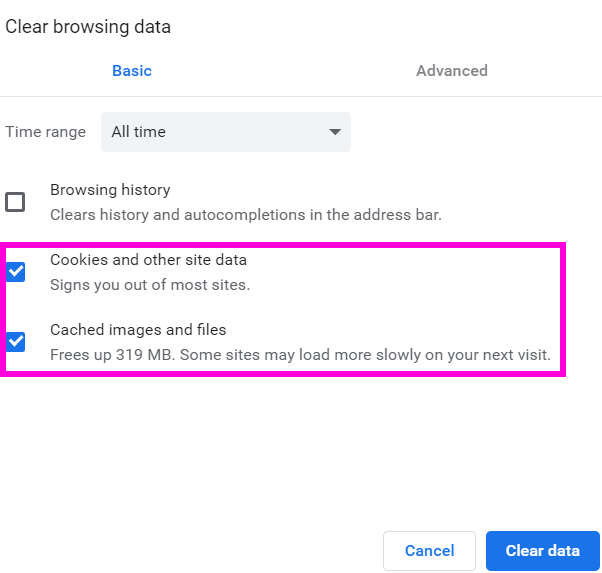
Task: Click 'Cookies and other site data' label
Action: pyautogui.click(x=148, y=260)
